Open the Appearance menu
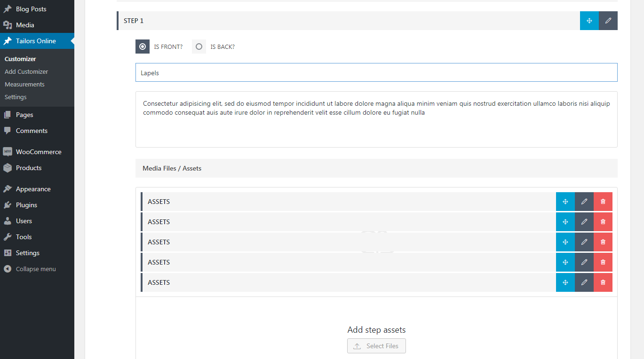644x359 pixels. [x=33, y=189]
